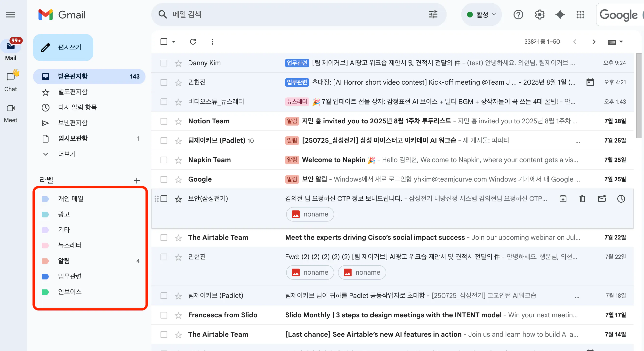Viewport: 644px width, 351px height.
Task: Select the Google 보안 알림 email checkbox
Action: point(164,179)
